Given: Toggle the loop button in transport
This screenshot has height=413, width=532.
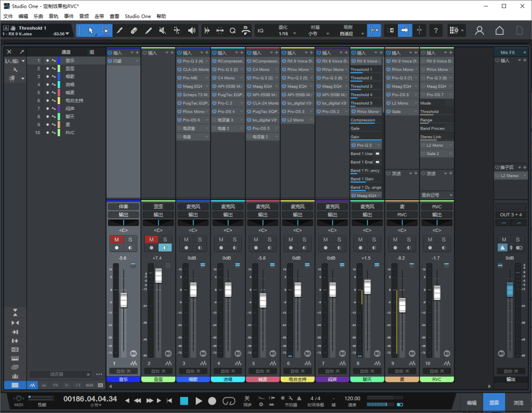Looking at the screenshot, I should (x=229, y=401).
